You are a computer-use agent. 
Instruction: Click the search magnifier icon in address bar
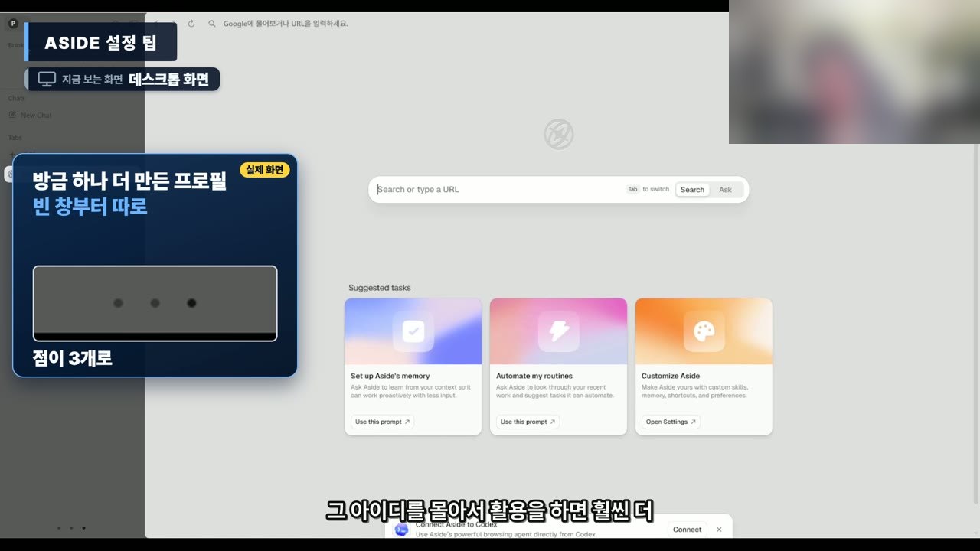coord(212,24)
